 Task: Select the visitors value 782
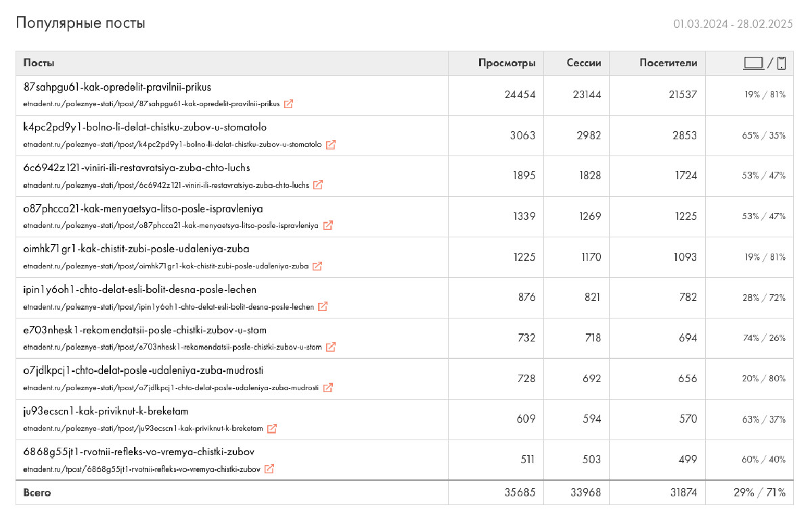(687, 298)
